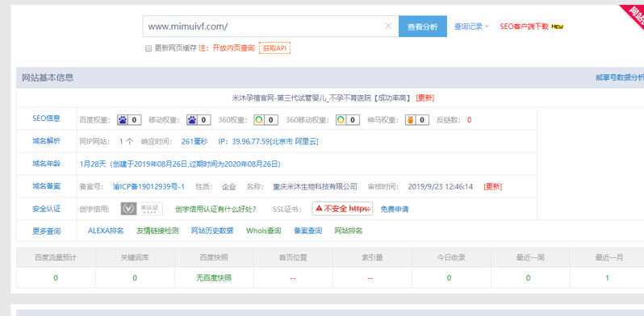Click the domain age 1月28天 link
This screenshot has height=316, width=644.
180,164
